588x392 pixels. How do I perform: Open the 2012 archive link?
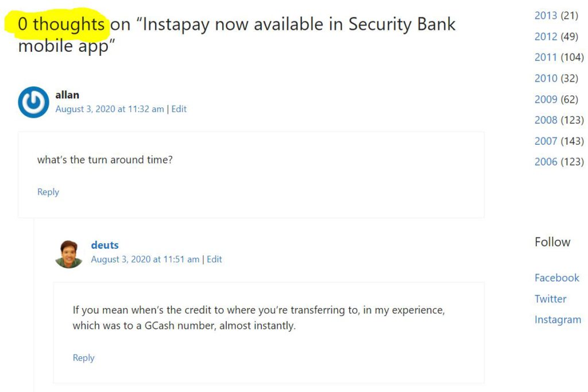(x=546, y=36)
